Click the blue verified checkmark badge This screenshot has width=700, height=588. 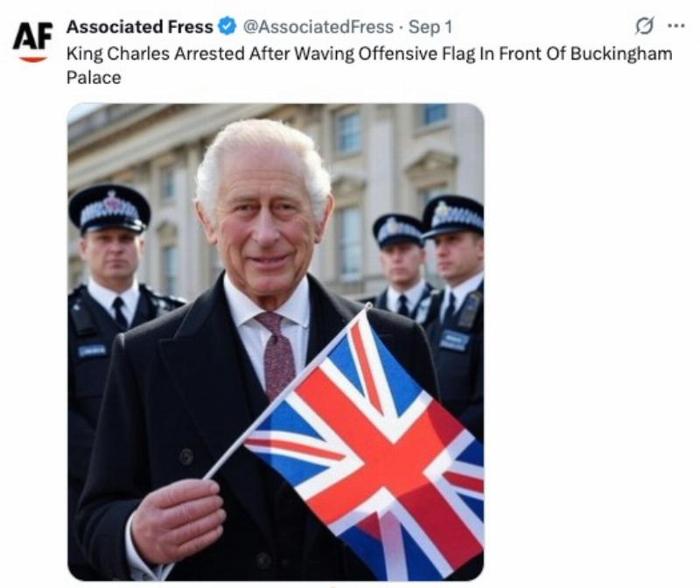coord(227,26)
